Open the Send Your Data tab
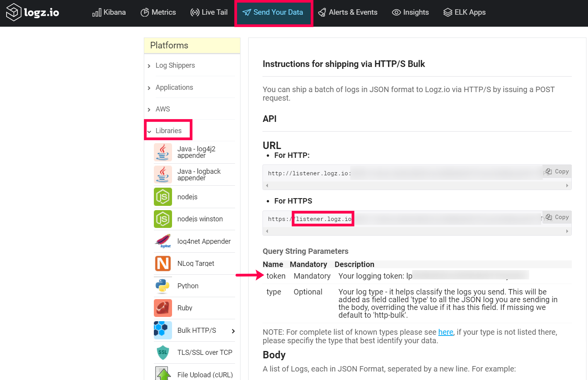588x380 pixels. coord(273,12)
